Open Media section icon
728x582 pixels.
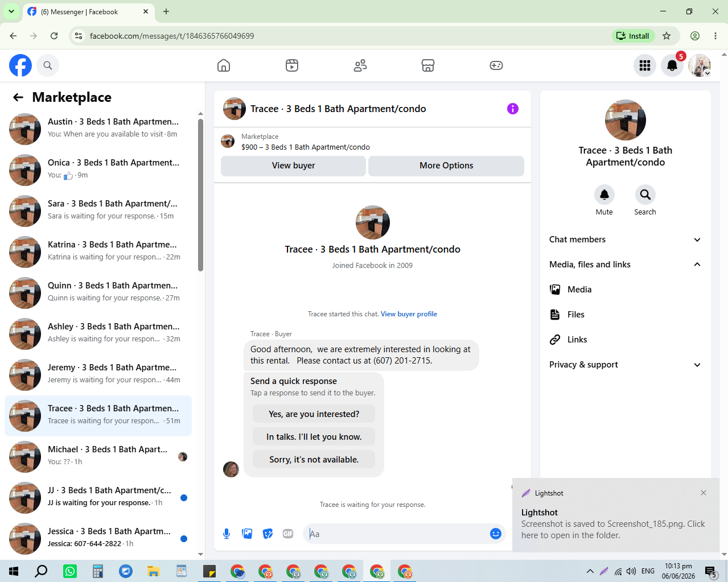pyautogui.click(x=555, y=290)
